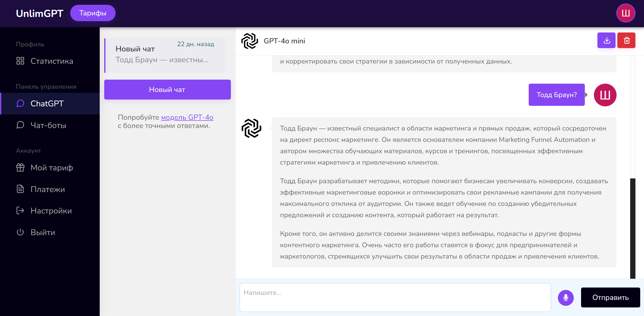The image size is (644, 316).
Task: Click the chat scrollbar thumb
Action: click(633, 228)
